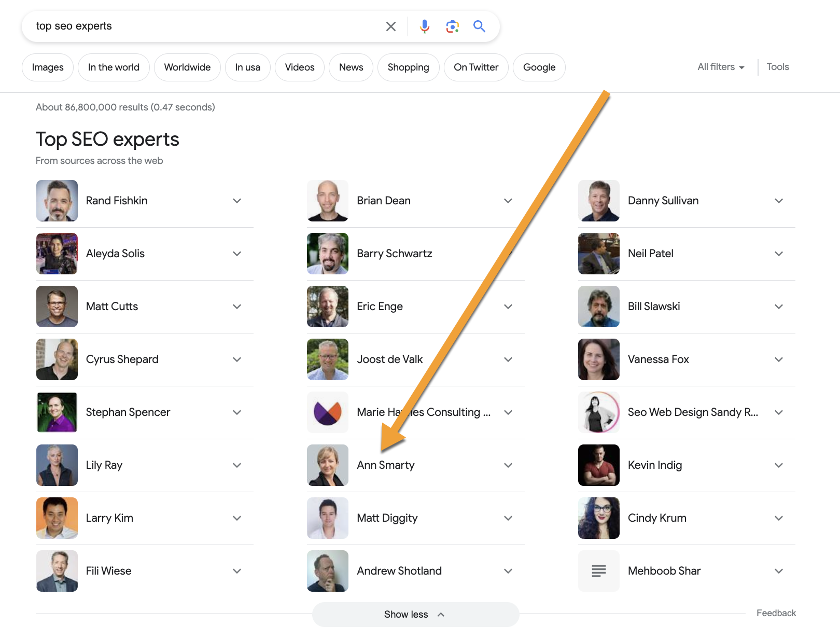Expand the Larry Kim entry chevron
The width and height of the screenshot is (840, 641).
coord(237,518)
